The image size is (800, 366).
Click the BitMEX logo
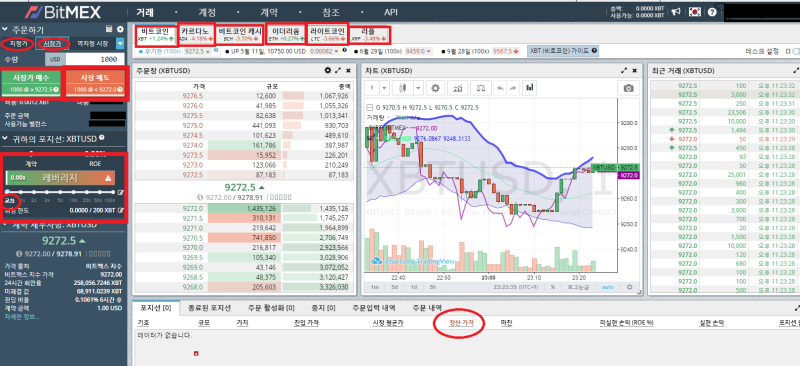point(64,12)
